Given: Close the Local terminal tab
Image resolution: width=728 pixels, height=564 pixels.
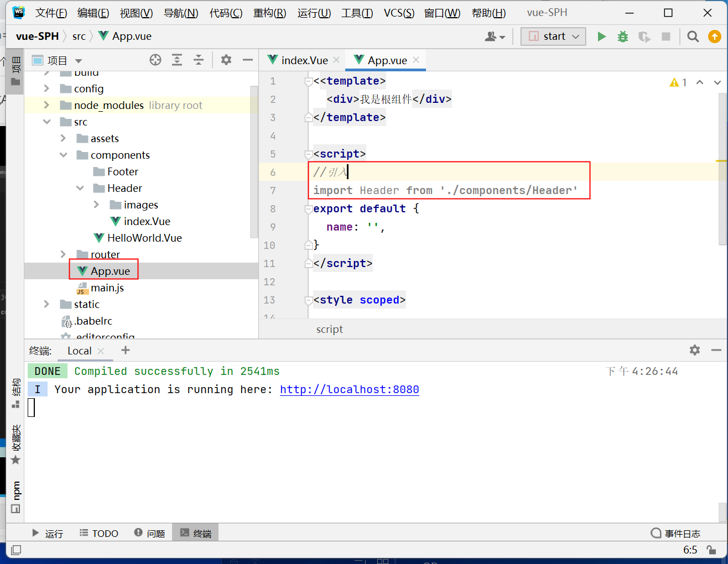Looking at the screenshot, I should click(101, 351).
